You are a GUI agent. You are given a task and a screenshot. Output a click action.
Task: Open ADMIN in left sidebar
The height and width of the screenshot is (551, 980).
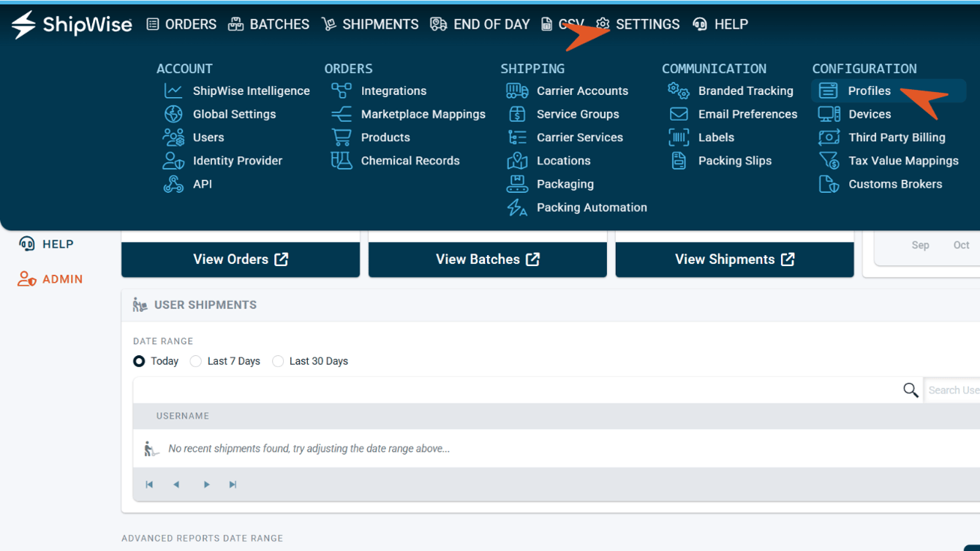tap(50, 279)
